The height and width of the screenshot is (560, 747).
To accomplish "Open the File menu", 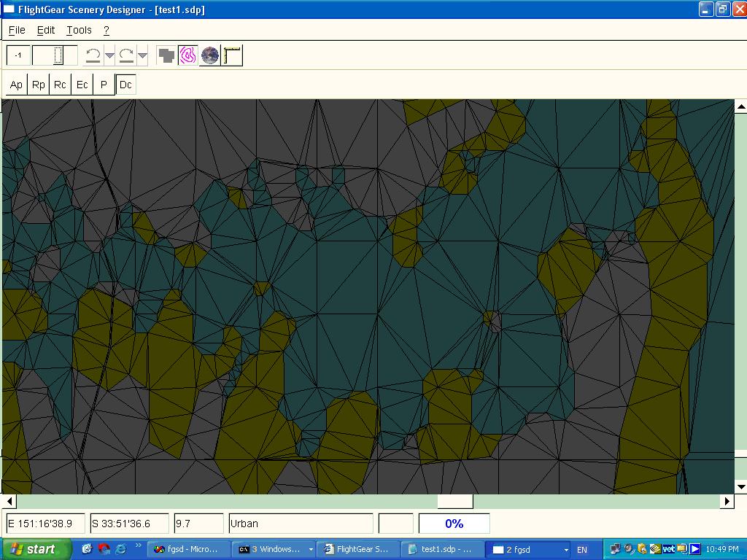I will [x=17, y=30].
